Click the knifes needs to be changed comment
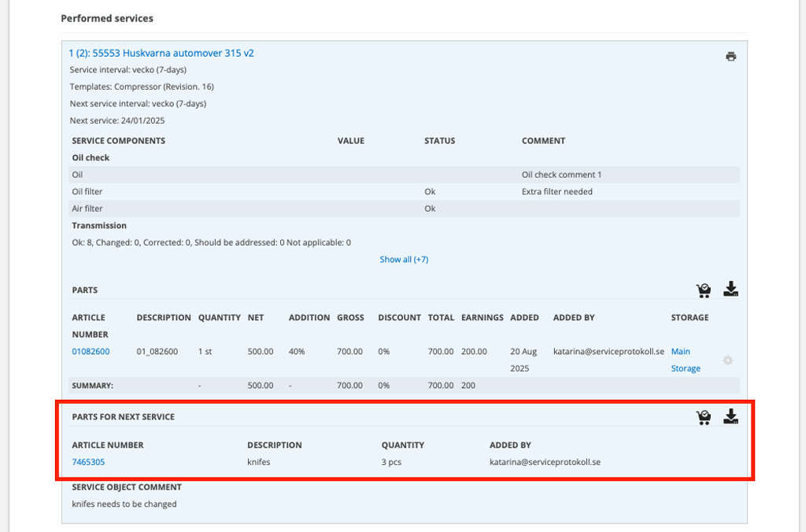Image resolution: width=806 pixels, height=532 pixels. (x=124, y=504)
